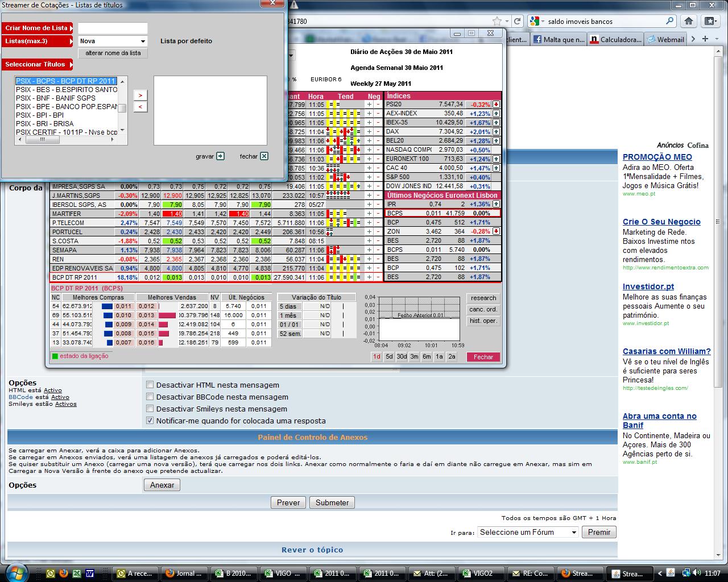728x582 pixels.
Task: Click the - sell icon on SEMAPA row
Action: 378,250
